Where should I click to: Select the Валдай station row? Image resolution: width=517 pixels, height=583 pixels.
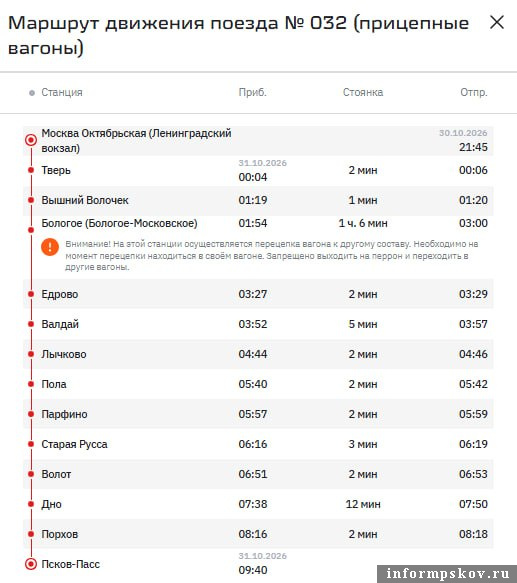pos(258,324)
